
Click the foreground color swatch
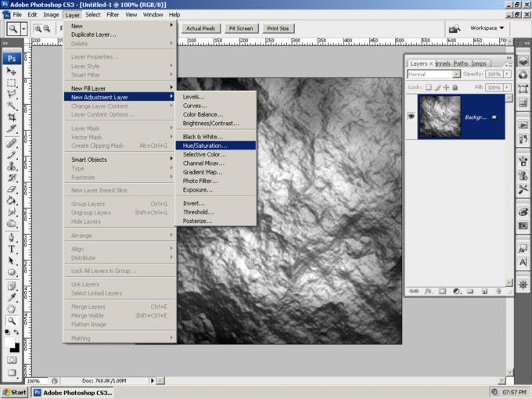9,343
